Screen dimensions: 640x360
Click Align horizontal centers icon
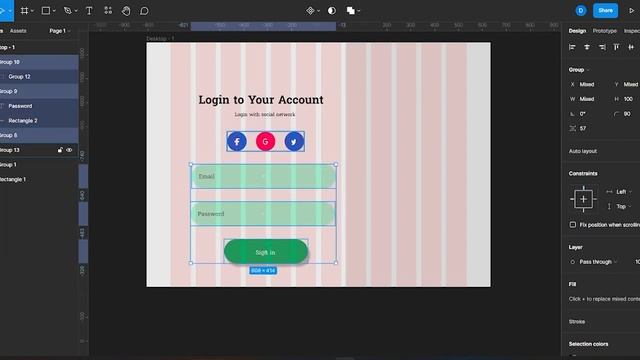[x=587, y=47]
